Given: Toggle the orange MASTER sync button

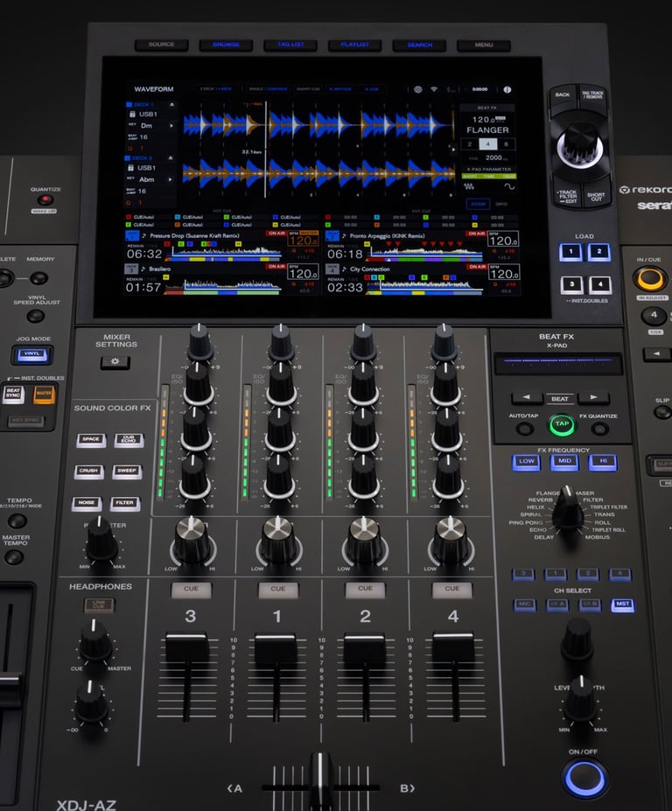Looking at the screenshot, I should click(44, 394).
